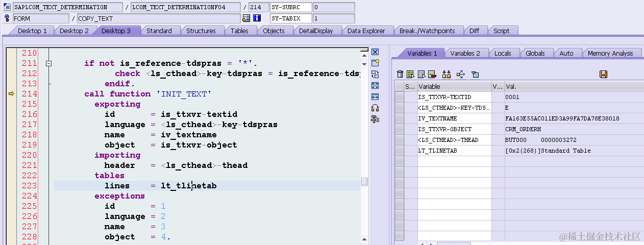
Task: Click the new tool icon with star
Action: tap(375, 63)
